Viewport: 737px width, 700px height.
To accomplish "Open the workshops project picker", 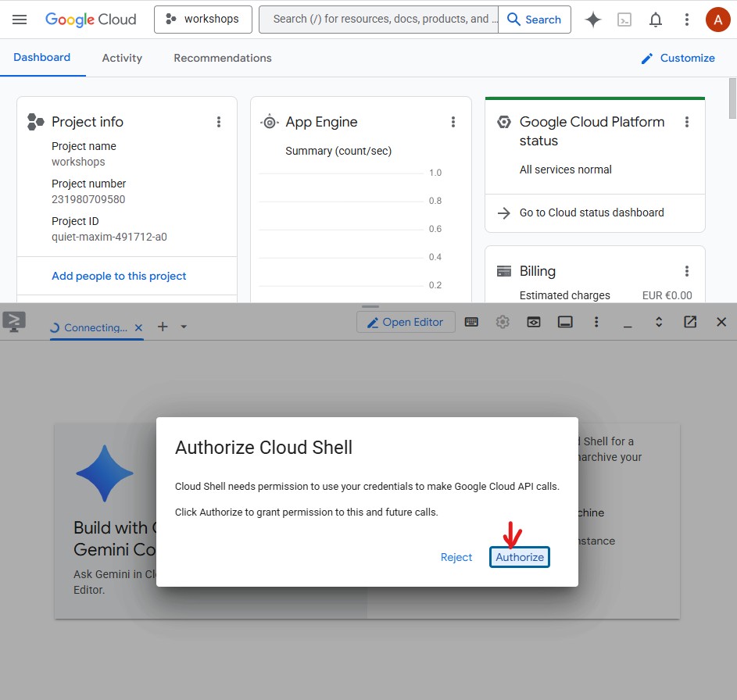I will 203,20.
